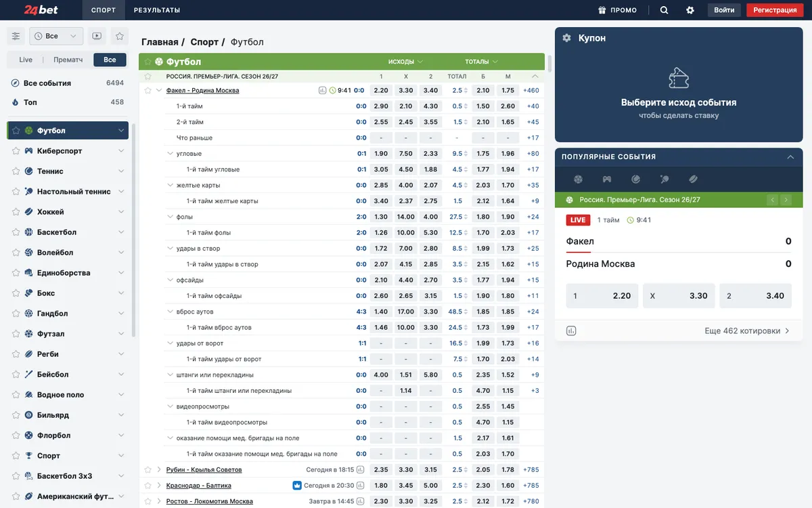Select the tennis ball icon in popular events
Image resolution: width=812 pixels, height=508 pixels.
(636, 179)
